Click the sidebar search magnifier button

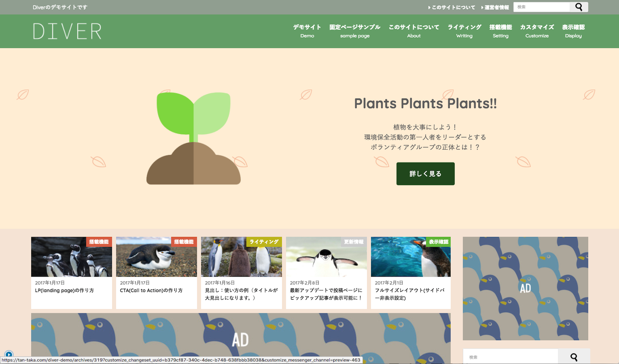574,357
